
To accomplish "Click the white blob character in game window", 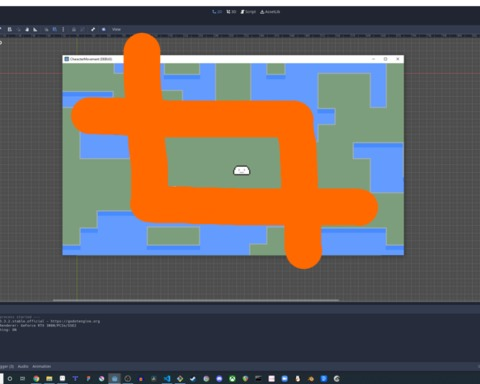I will pyautogui.click(x=241, y=171).
